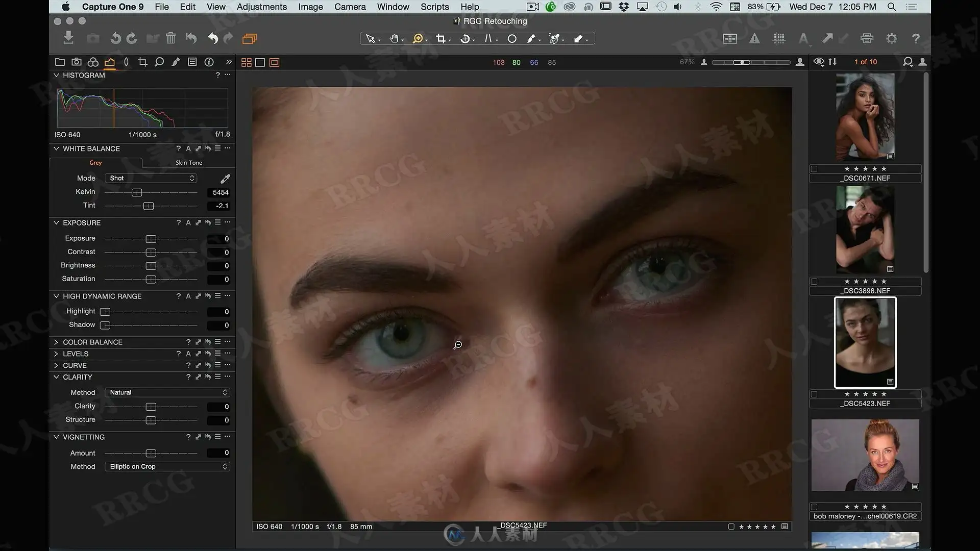Toggle the browser eye visibility icon

coord(819,62)
